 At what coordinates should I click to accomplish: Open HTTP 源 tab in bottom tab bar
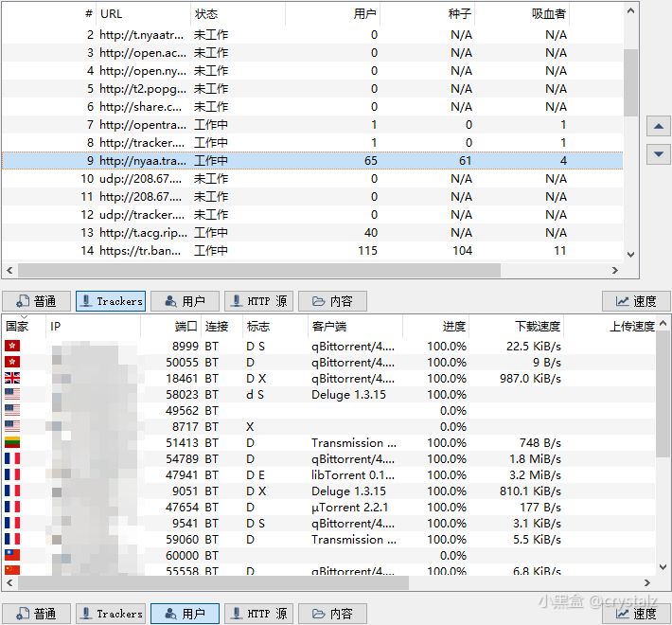pyautogui.click(x=258, y=614)
